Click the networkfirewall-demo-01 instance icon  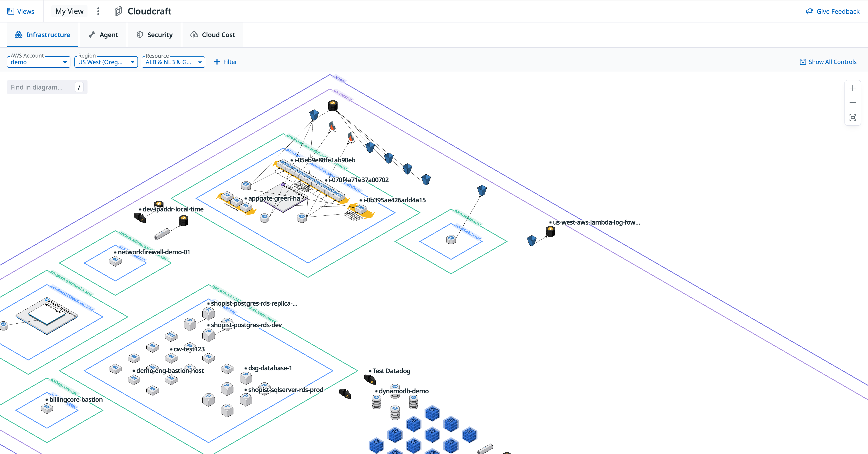pyautogui.click(x=115, y=261)
